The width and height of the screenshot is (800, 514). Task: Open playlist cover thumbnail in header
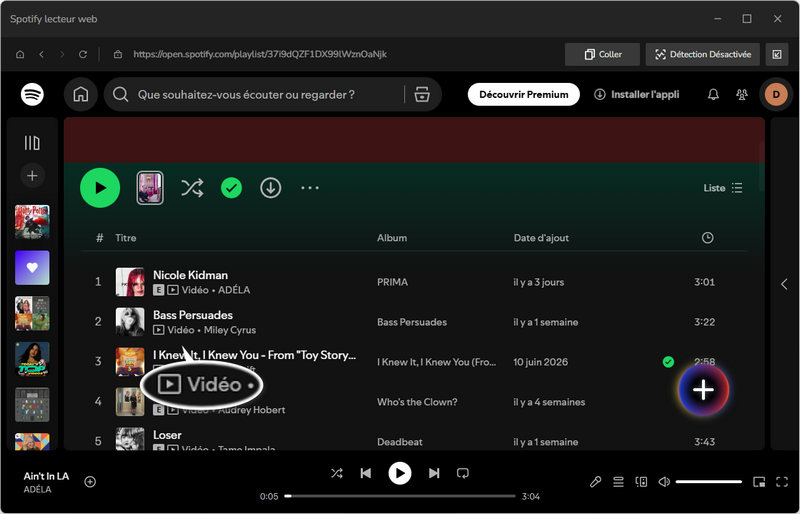pos(150,188)
